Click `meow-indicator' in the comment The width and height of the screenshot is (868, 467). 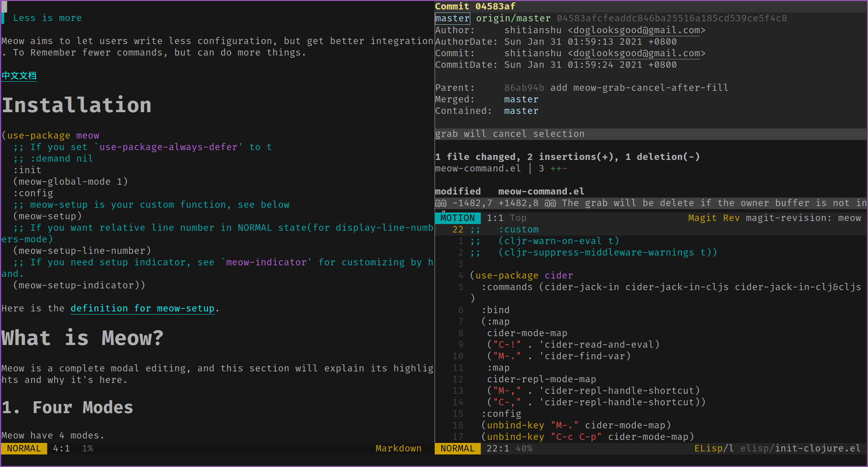coord(266,262)
